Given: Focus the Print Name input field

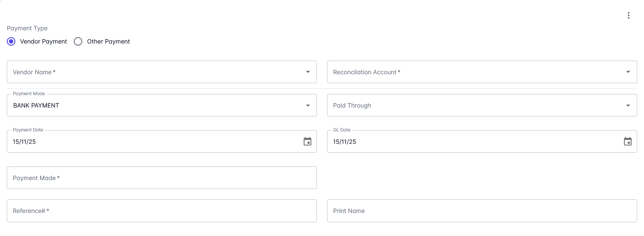Looking at the screenshot, I should click(x=482, y=211).
